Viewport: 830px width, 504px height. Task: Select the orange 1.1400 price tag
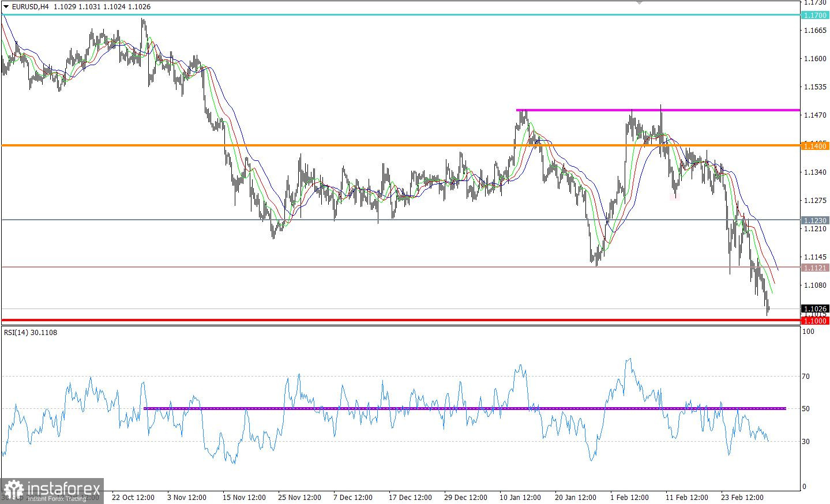coord(814,146)
